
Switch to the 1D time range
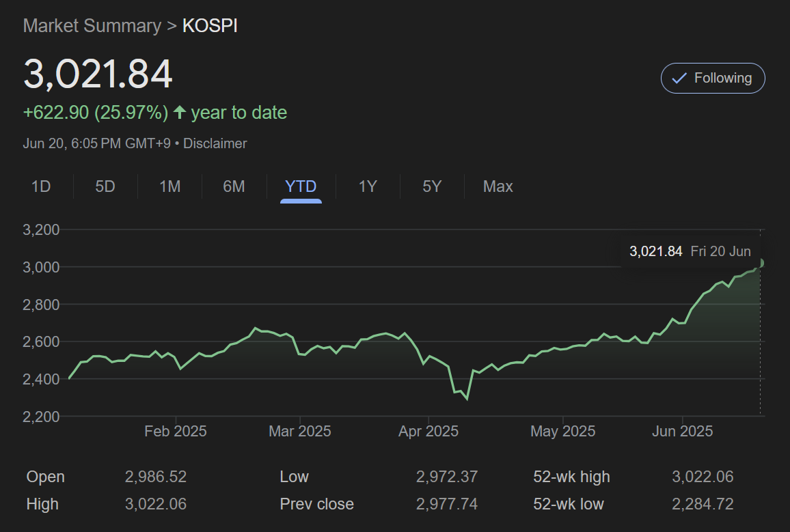click(x=41, y=186)
